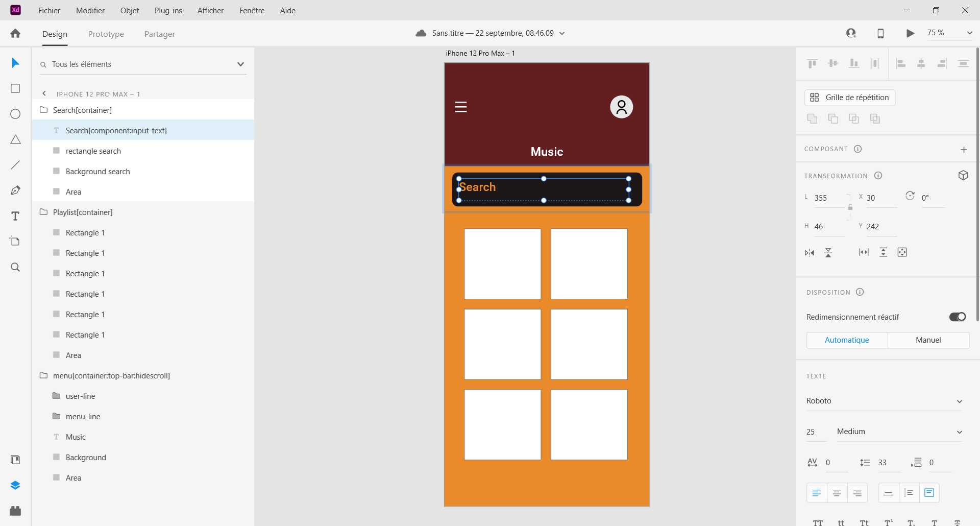Click the Home icon
The height and width of the screenshot is (526, 980).
15,33
